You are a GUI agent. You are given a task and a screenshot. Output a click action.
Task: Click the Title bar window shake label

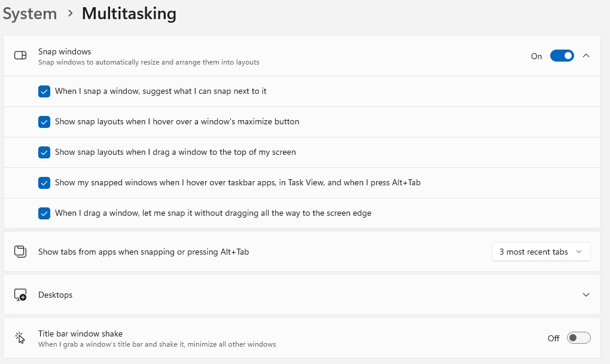tap(80, 334)
